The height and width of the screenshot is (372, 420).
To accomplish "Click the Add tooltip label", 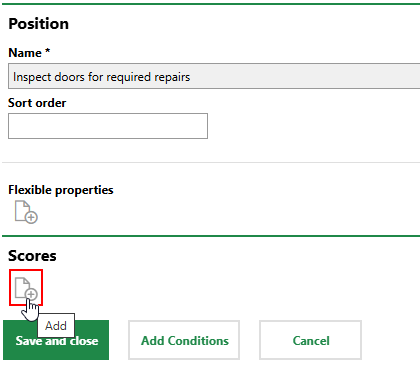I will point(56,325).
